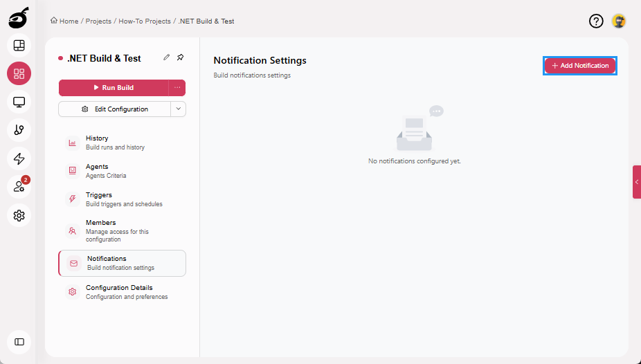Screen dimensions: 641x364
Task: Click 'Build notification settings' sidebar text
Action: click(x=120, y=268)
